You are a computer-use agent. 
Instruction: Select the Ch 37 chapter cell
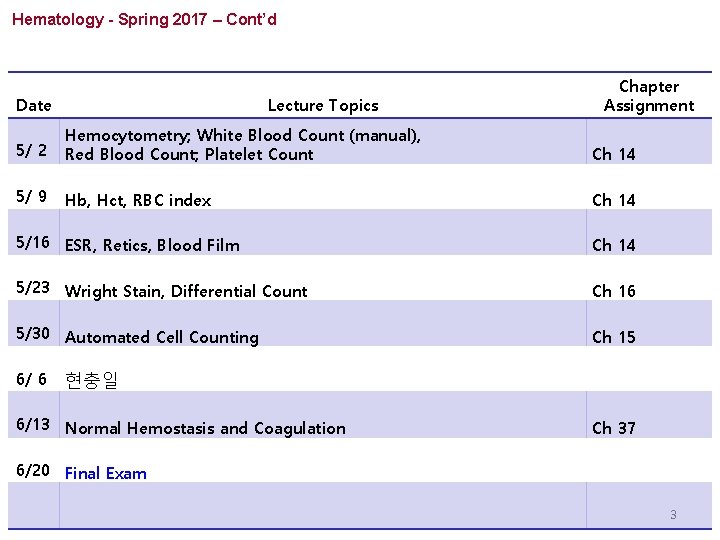613,428
